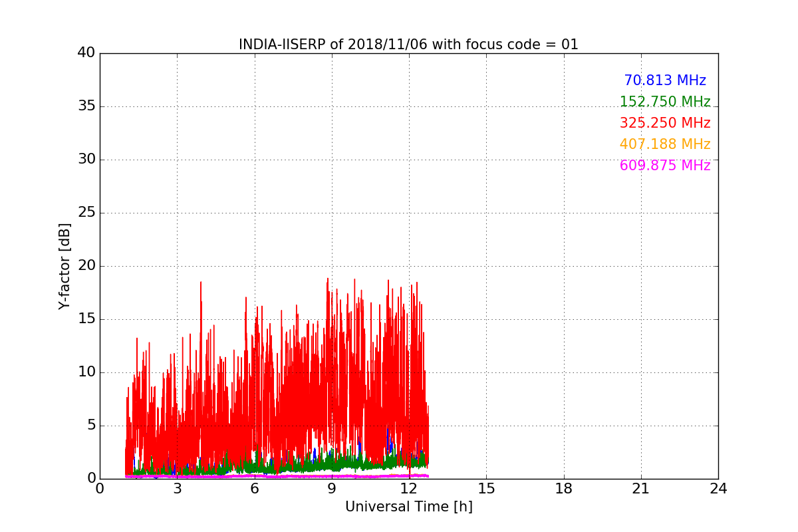
Task: Click the y-axis tick label 30
Action: click(x=86, y=160)
